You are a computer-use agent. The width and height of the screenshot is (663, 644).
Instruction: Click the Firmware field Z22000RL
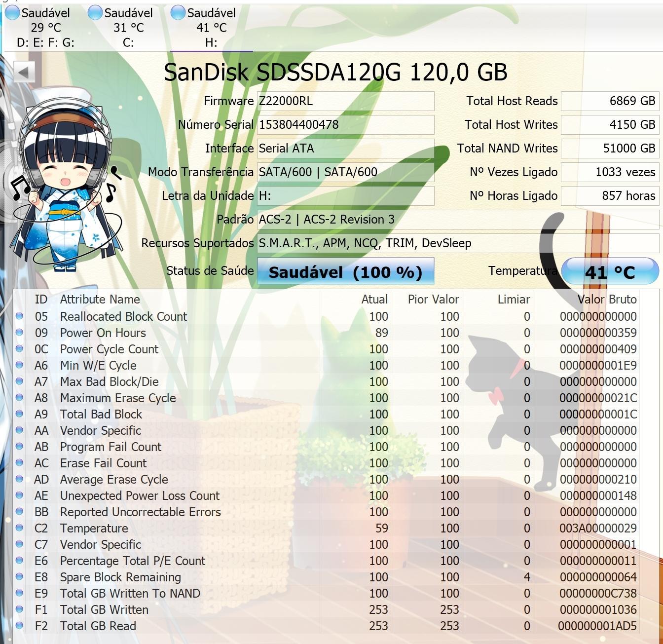point(345,101)
